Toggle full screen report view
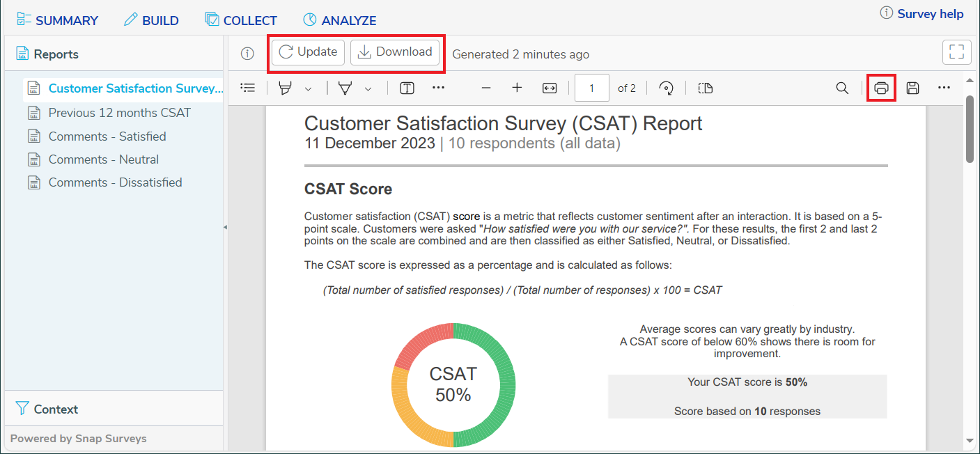Viewport: 980px width, 454px height. 956,52
